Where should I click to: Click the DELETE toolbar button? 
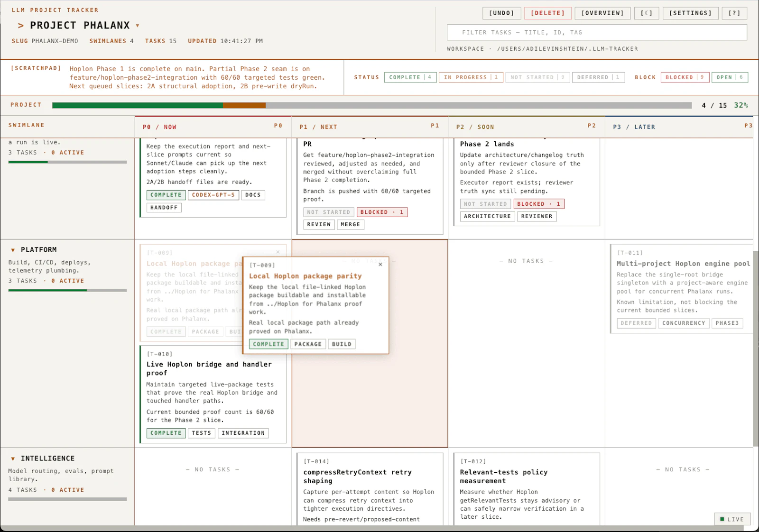(548, 13)
